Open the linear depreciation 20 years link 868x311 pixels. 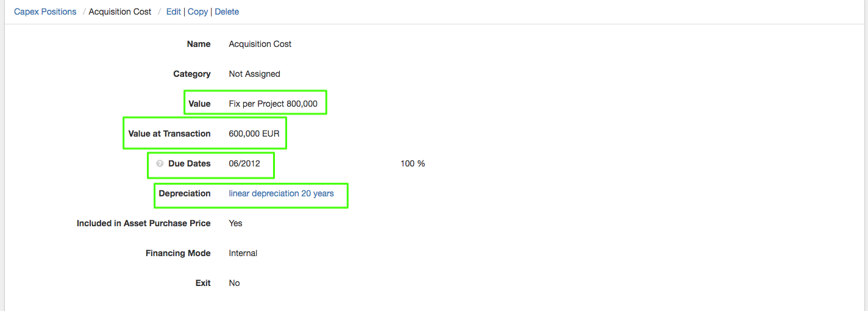tap(281, 193)
